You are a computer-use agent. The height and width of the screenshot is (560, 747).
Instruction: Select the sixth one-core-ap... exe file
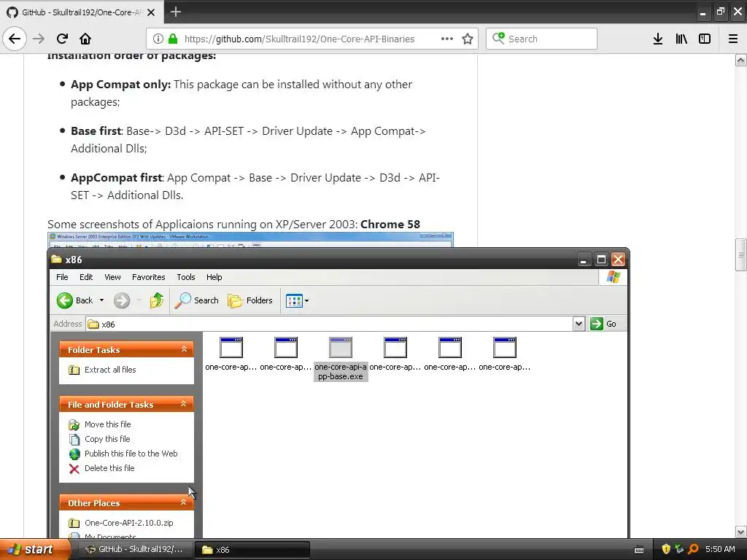pos(505,354)
